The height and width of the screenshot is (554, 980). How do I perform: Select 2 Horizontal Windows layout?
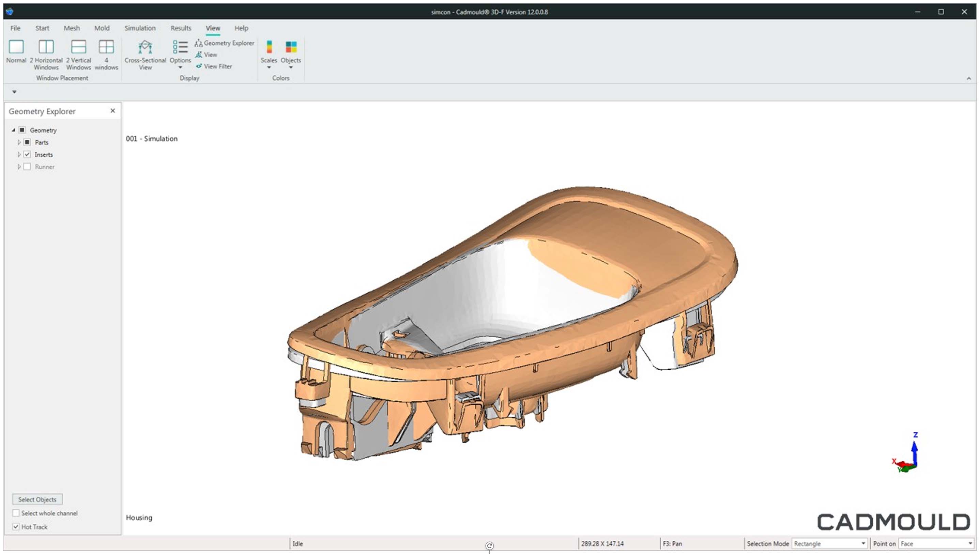[x=46, y=54]
